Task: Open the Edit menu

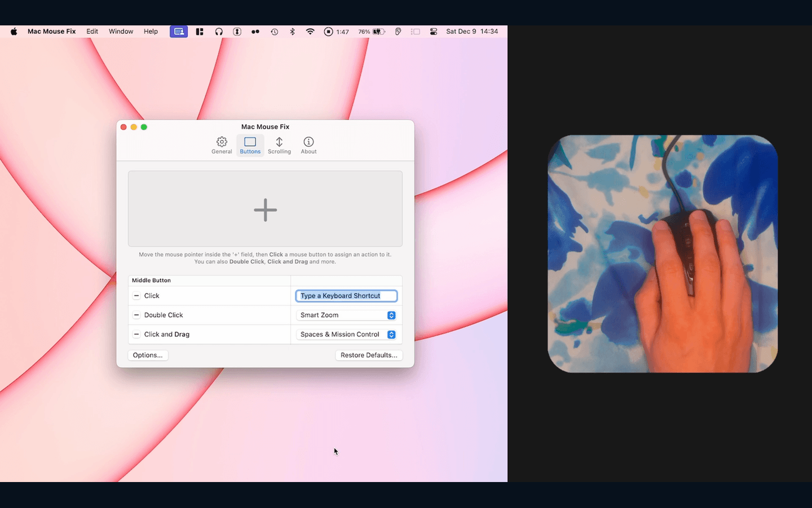Action: click(x=92, y=32)
